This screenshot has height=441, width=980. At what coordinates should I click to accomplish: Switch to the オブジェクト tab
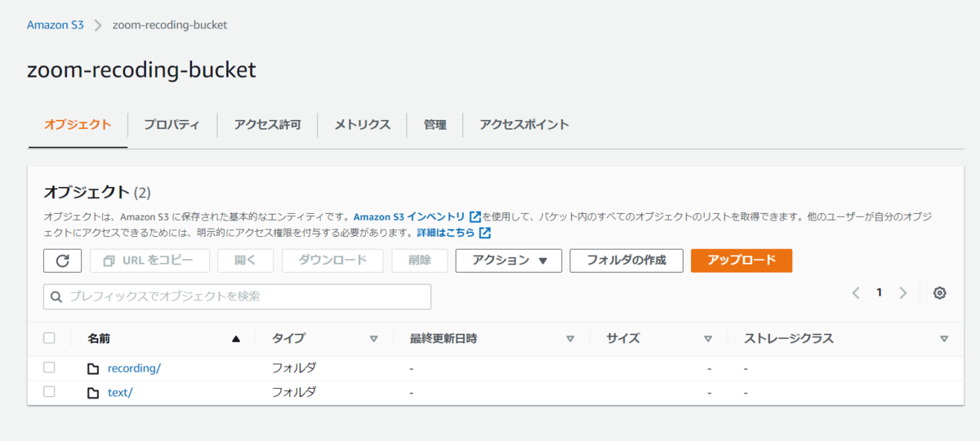(78, 125)
